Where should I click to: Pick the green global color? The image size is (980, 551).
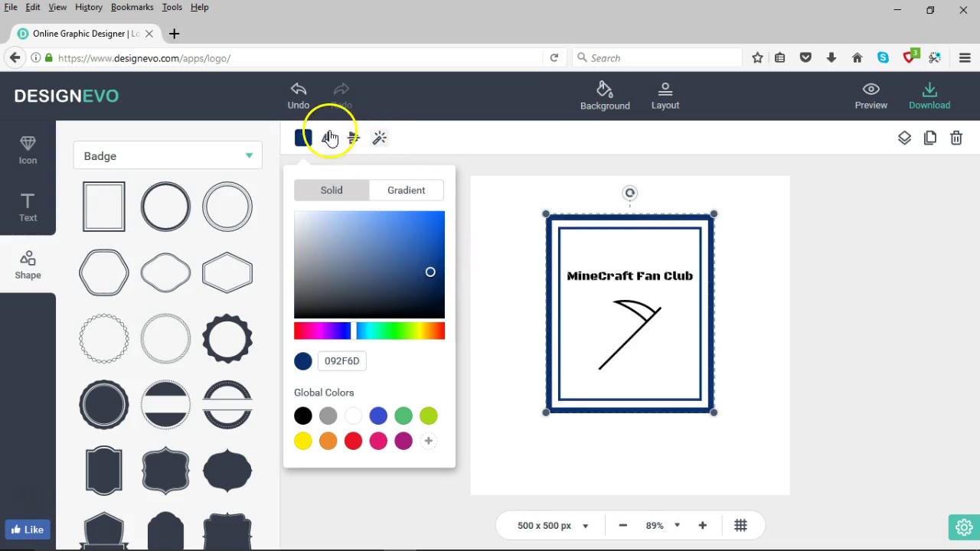tap(403, 416)
